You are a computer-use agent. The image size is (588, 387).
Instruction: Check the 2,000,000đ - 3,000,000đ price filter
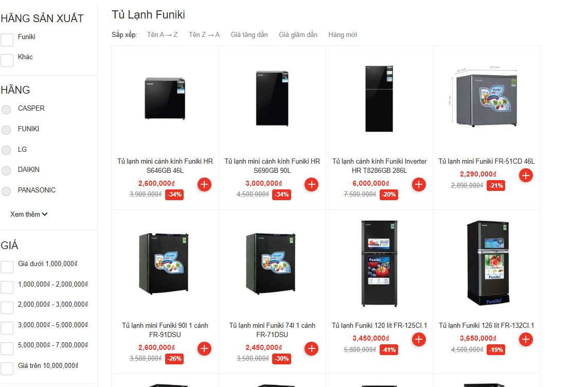pyautogui.click(x=7, y=308)
